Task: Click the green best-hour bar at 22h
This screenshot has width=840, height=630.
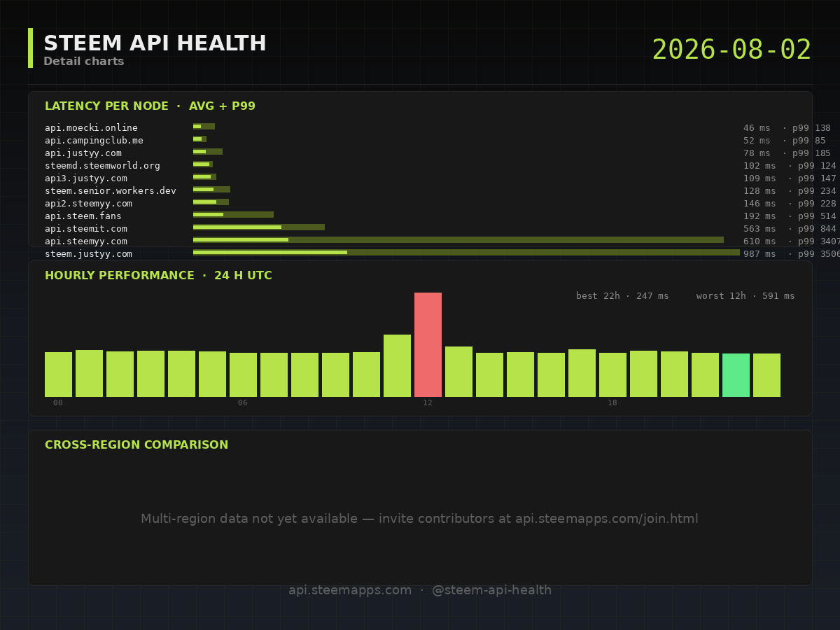Action: 736,375
